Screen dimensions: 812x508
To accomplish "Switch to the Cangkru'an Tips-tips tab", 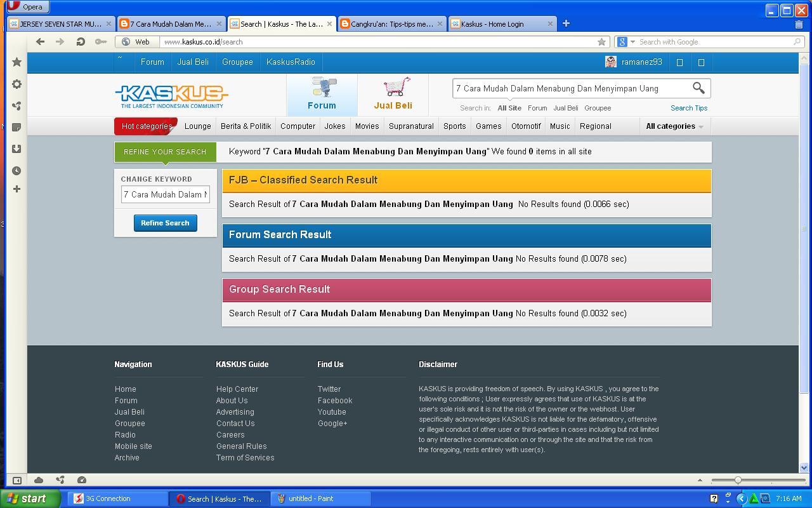I will click(391, 24).
